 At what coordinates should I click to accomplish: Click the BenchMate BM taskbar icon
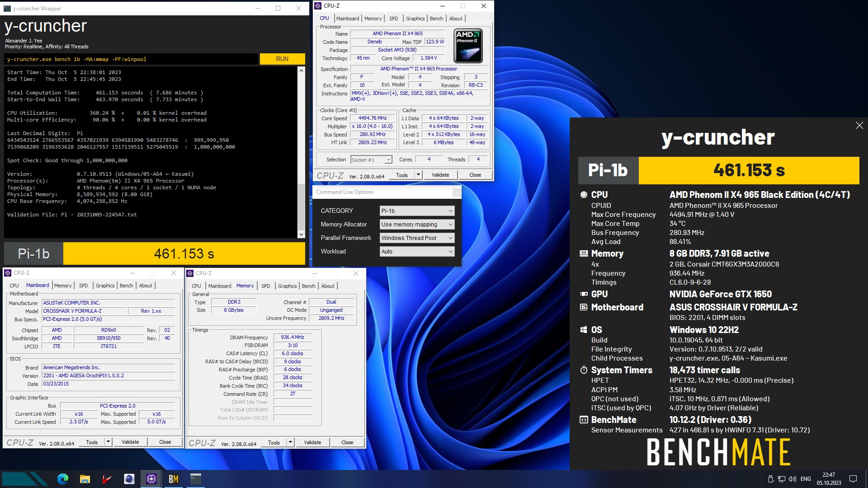pyautogui.click(x=174, y=479)
